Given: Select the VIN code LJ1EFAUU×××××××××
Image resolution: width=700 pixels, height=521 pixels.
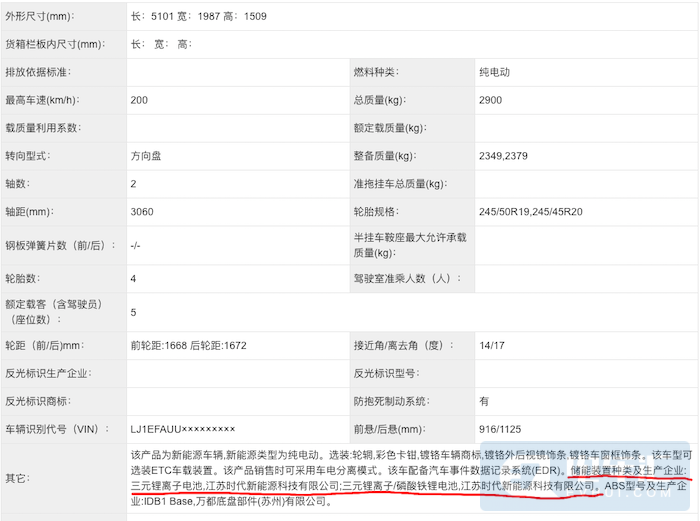Looking at the screenshot, I should click(x=182, y=428).
